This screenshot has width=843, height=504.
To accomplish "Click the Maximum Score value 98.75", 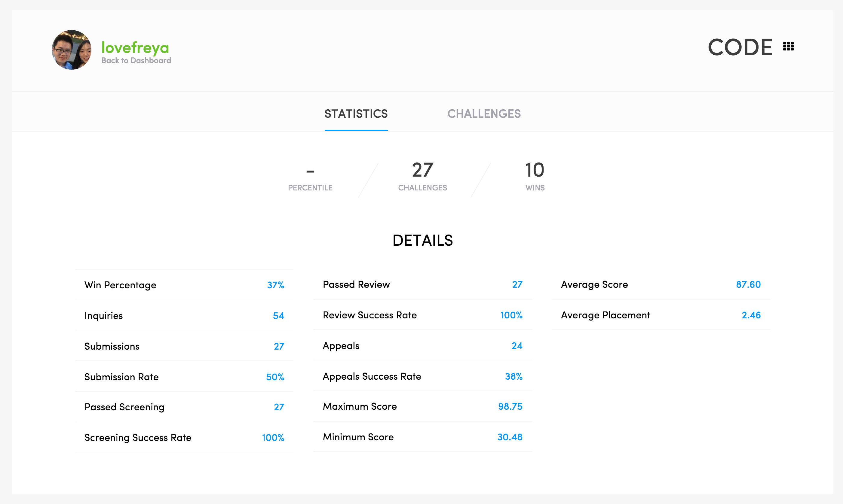I will pos(510,406).
